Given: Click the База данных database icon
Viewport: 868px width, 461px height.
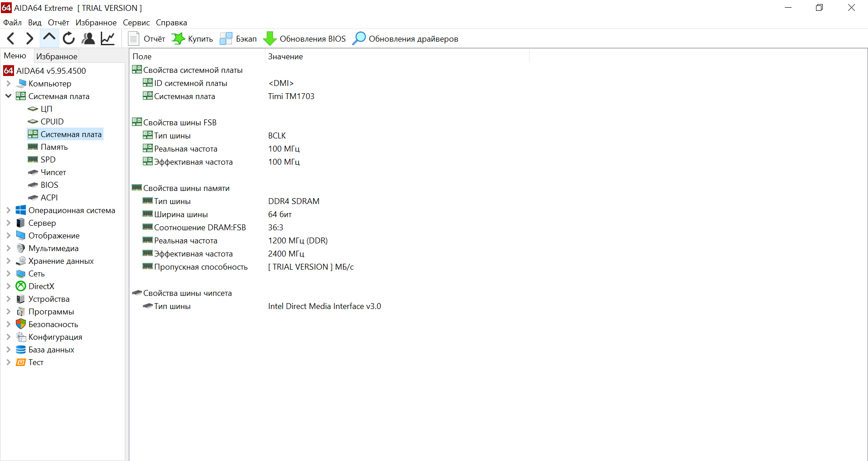Looking at the screenshot, I should 21,349.
